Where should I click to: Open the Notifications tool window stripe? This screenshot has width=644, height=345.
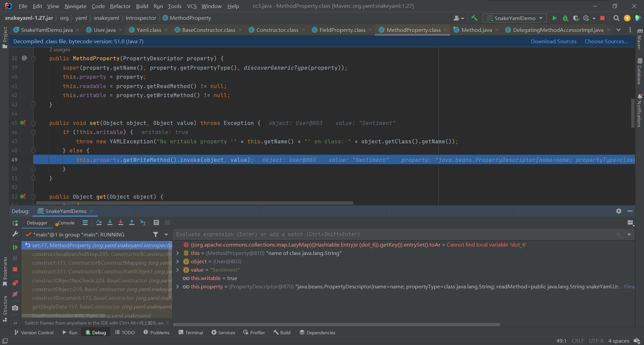[x=640, y=111]
